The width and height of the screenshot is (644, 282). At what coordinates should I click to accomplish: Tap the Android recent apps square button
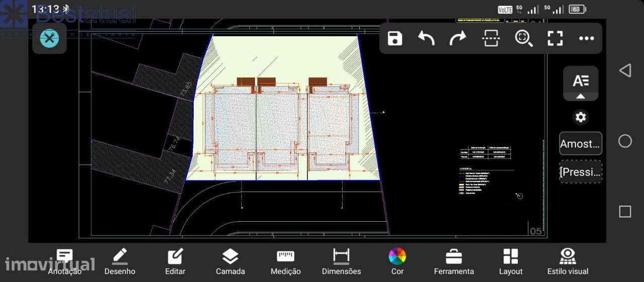[625, 212]
